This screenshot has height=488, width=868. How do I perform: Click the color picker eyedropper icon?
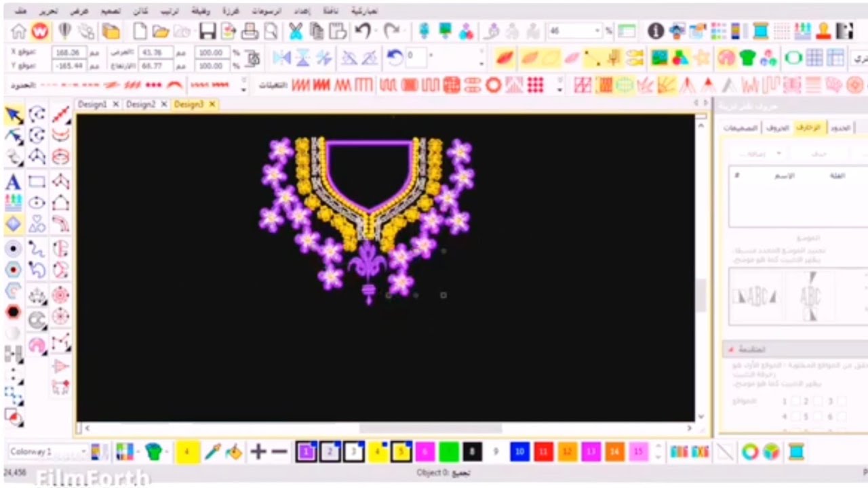[212, 451]
